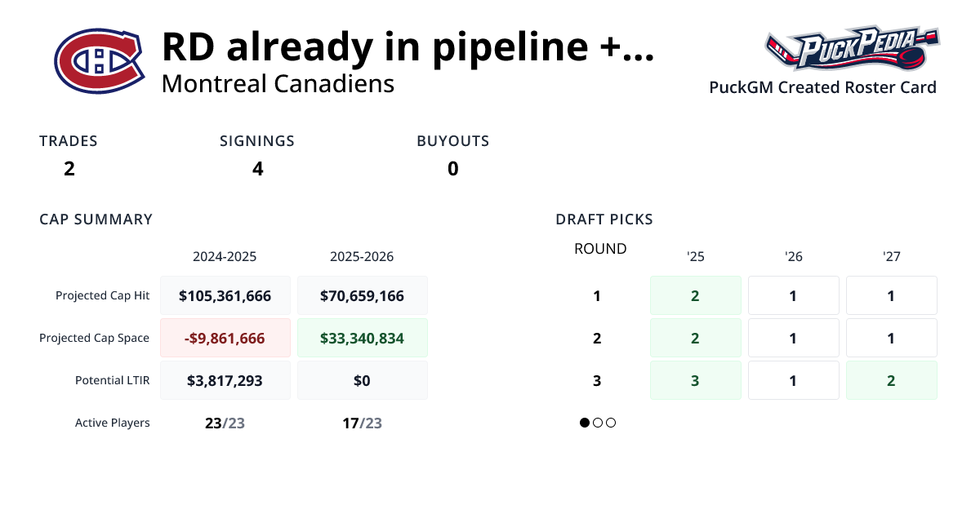Image resolution: width=980 pixels, height=514 pixels.
Task: Toggle the highlighted Round 1 '25 picks cell
Action: click(695, 295)
